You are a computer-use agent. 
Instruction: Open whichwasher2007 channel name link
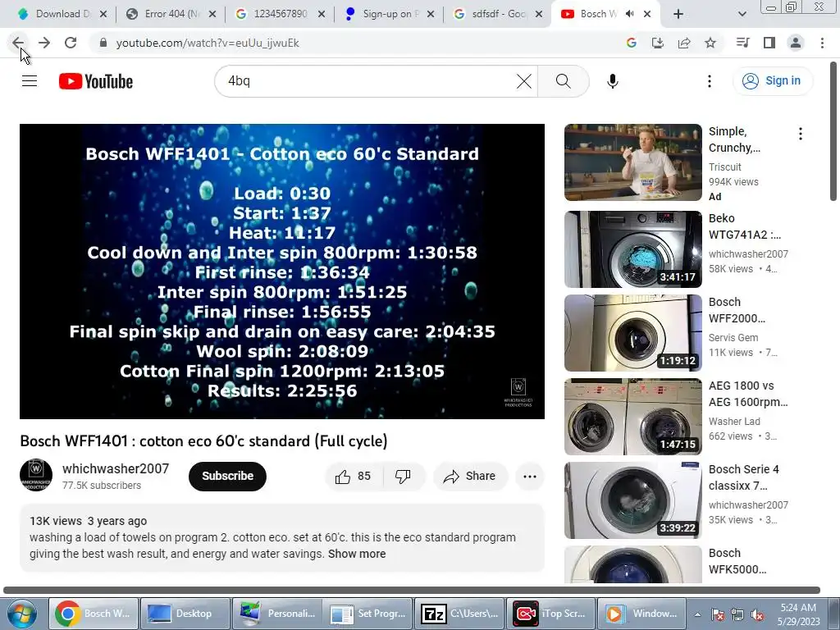pos(116,468)
